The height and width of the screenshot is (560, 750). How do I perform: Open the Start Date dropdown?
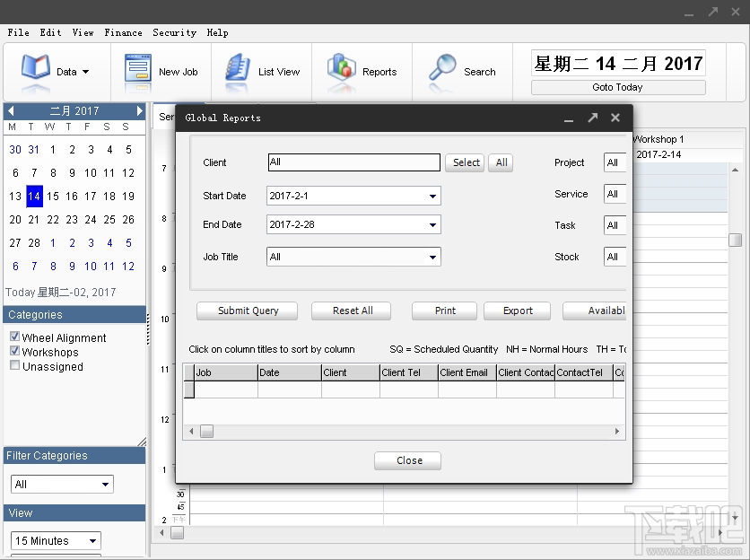point(435,196)
